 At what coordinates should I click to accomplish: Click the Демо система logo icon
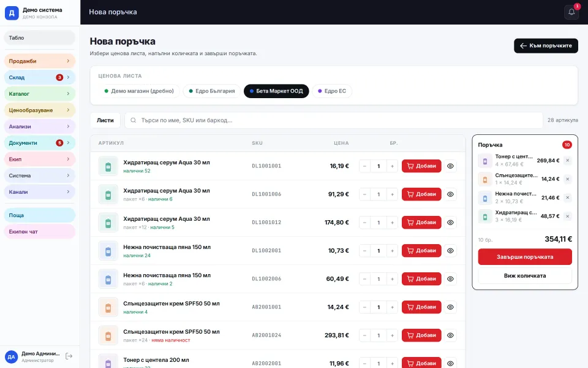click(x=12, y=13)
